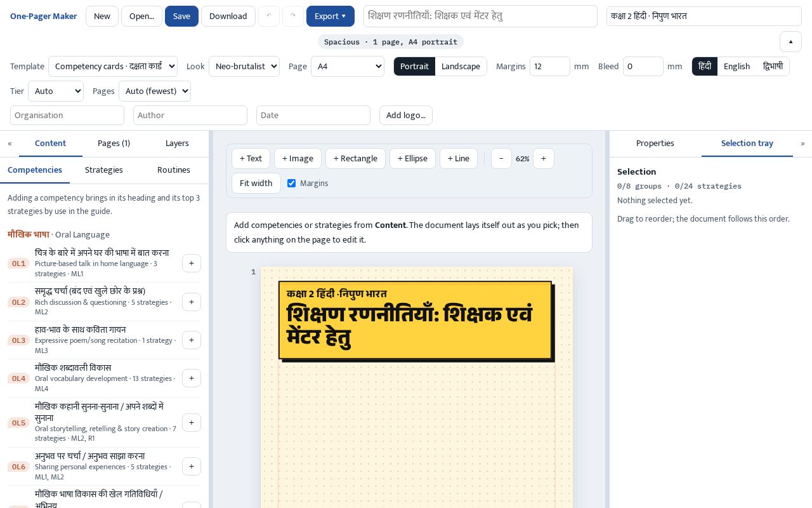
Task: Zoom in with the plus button
Action: (544, 159)
